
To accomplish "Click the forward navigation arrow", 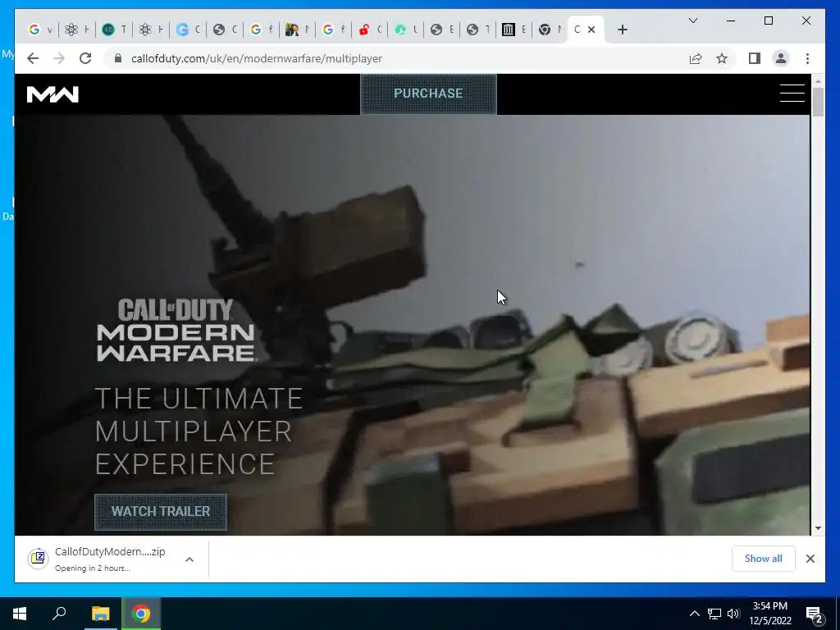I will click(x=59, y=58).
